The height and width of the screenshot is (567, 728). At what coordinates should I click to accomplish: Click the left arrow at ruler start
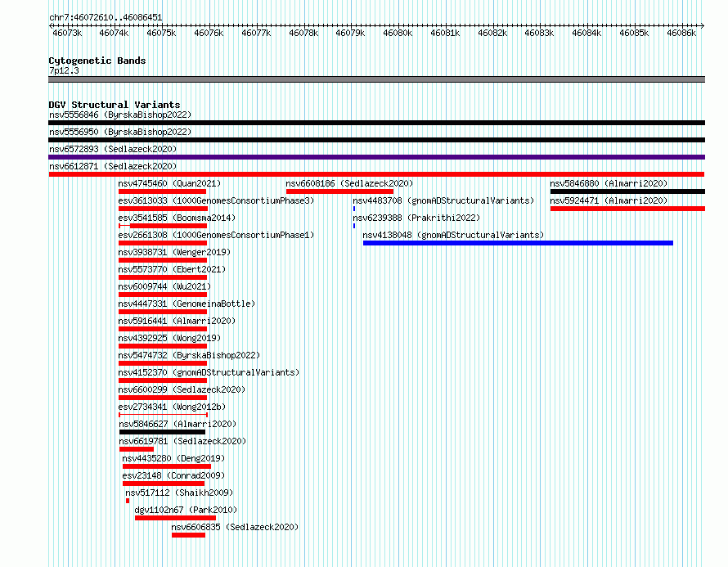point(51,25)
